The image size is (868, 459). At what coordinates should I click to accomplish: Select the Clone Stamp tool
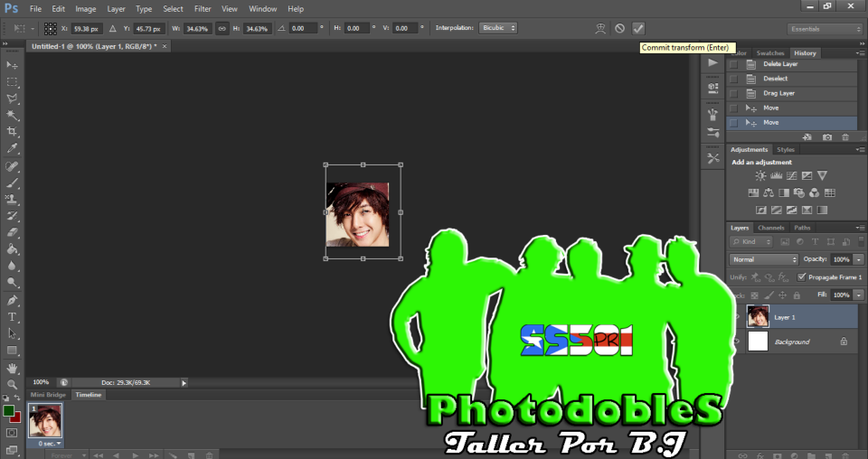(12, 199)
